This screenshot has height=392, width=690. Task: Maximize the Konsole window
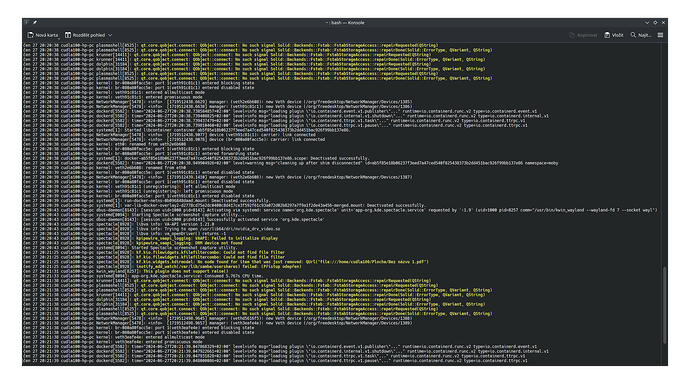coord(655,22)
